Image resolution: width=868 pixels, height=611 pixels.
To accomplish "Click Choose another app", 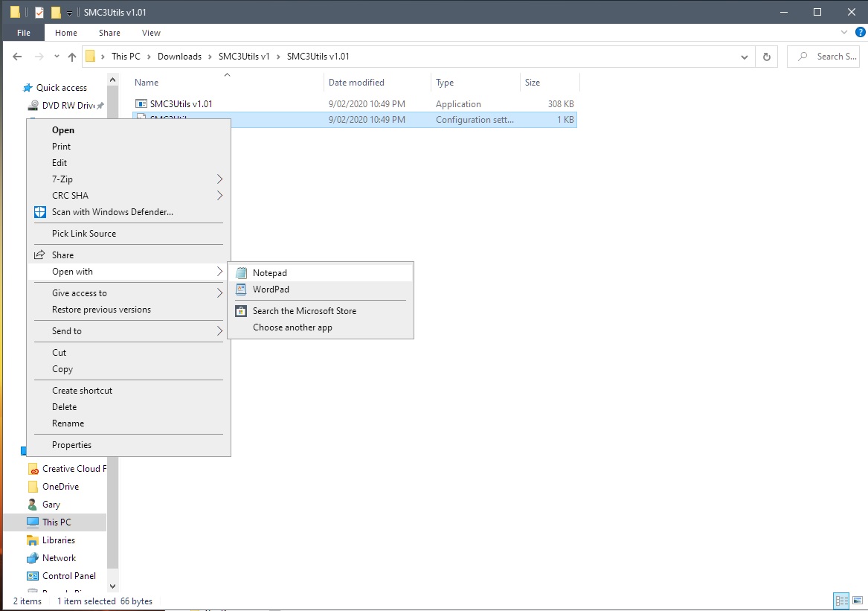I will click(x=321, y=327).
